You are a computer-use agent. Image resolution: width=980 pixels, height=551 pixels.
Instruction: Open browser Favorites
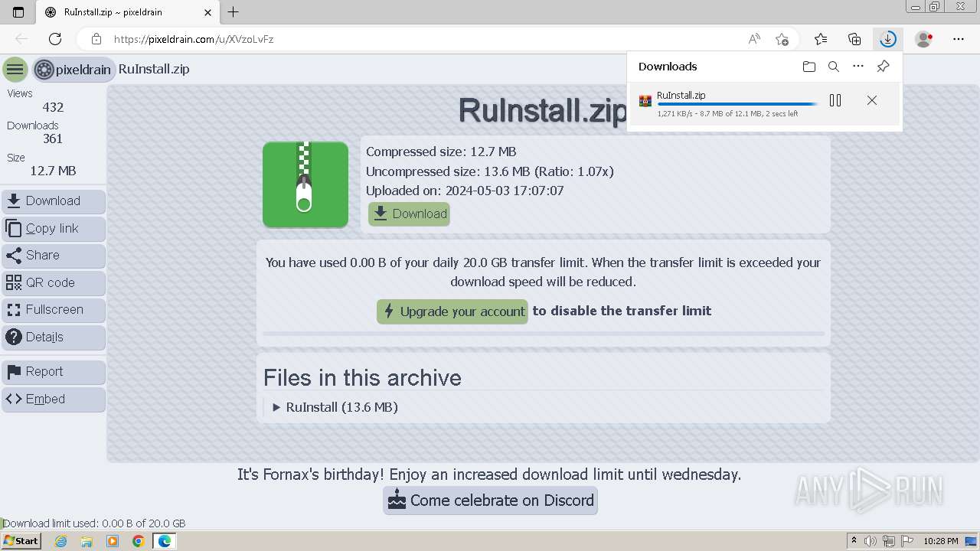[821, 39]
